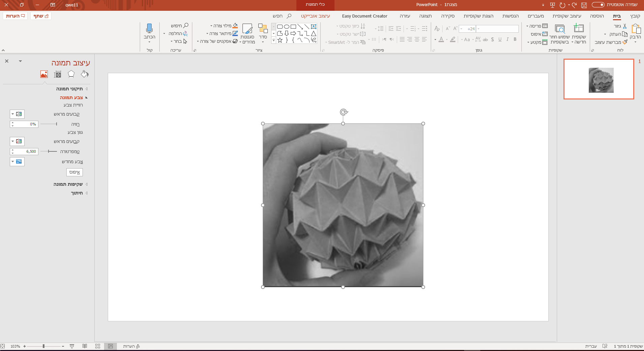The height and width of the screenshot is (351, 644).
Task: Toggle underline formatting (U)
Action: 500,39
